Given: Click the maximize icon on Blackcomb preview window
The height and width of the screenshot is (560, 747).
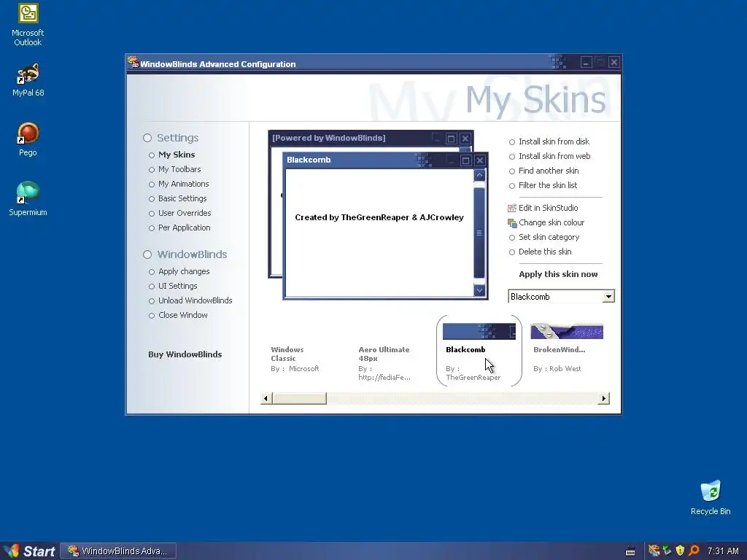Looking at the screenshot, I should point(465,160).
